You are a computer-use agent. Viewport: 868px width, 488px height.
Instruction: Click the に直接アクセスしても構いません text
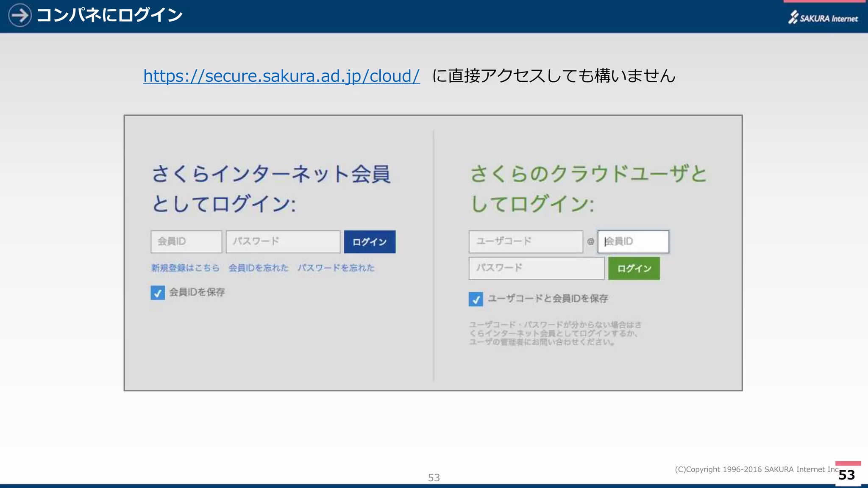pyautogui.click(x=554, y=76)
